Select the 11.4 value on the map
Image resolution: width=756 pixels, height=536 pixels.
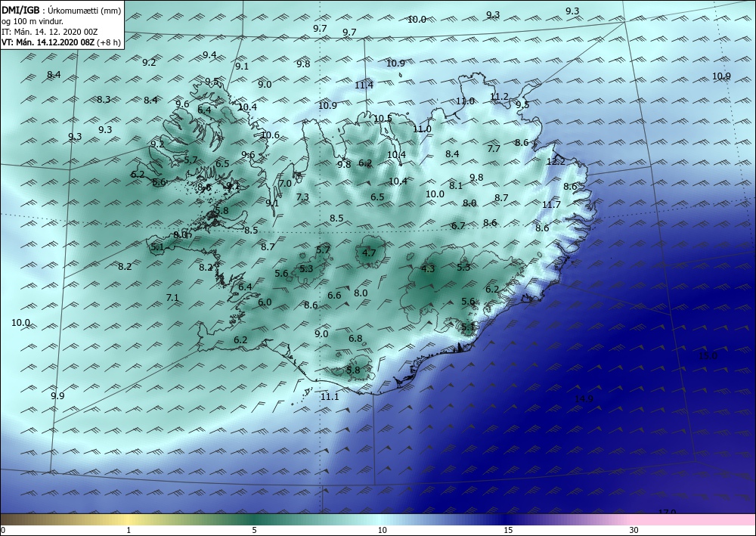pos(364,85)
